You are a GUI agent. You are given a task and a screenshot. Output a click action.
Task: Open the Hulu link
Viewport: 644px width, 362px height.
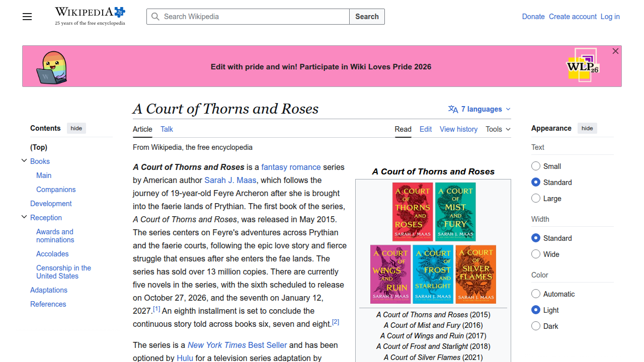(185, 358)
